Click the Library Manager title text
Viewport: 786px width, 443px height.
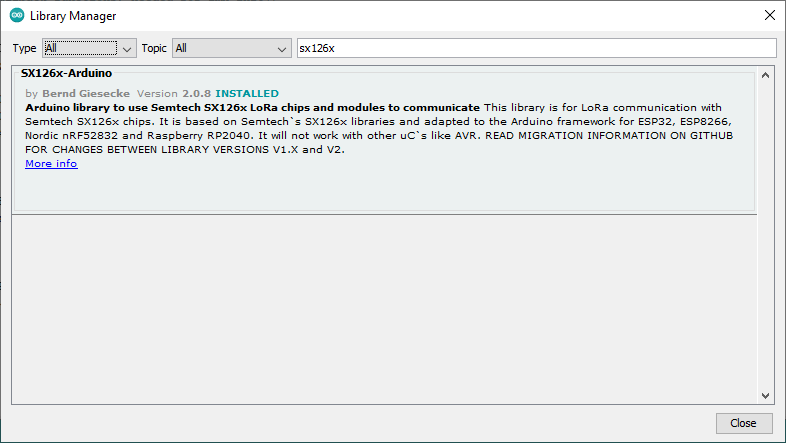[73, 16]
